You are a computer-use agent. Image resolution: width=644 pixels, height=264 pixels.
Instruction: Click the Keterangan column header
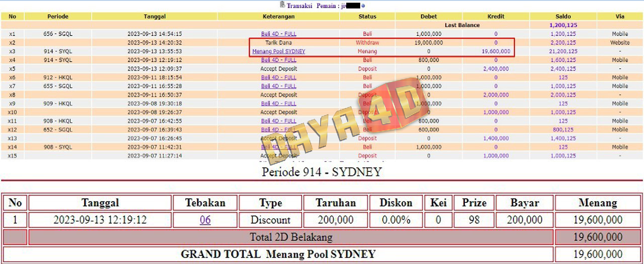(278, 17)
